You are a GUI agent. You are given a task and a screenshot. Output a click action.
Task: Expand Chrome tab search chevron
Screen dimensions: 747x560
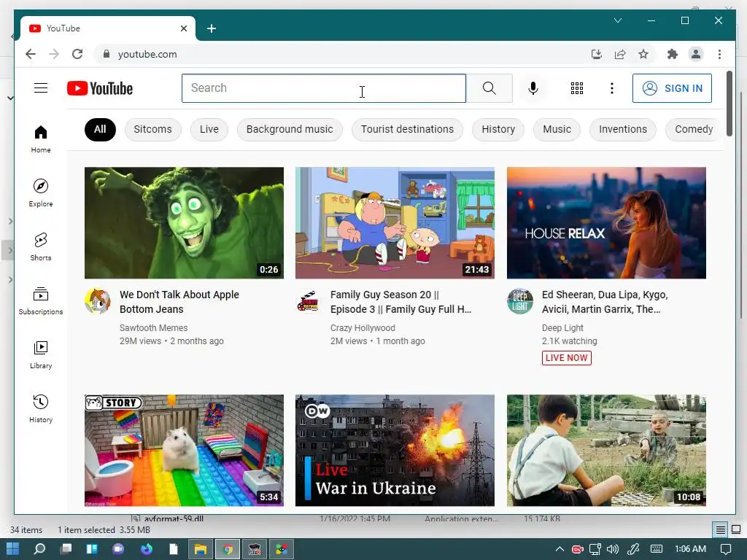tap(618, 20)
